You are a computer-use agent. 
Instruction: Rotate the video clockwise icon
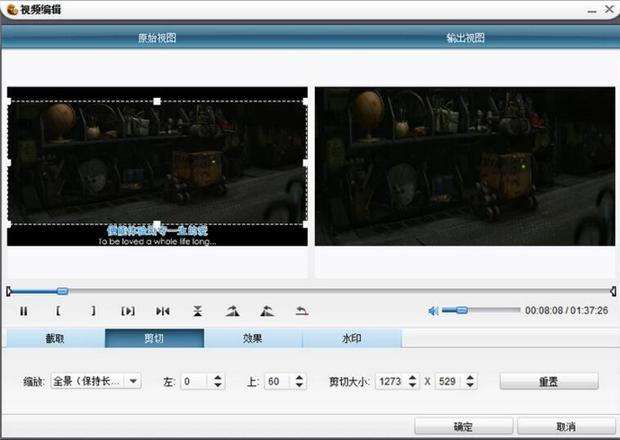pyautogui.click(x=232, y=311)
